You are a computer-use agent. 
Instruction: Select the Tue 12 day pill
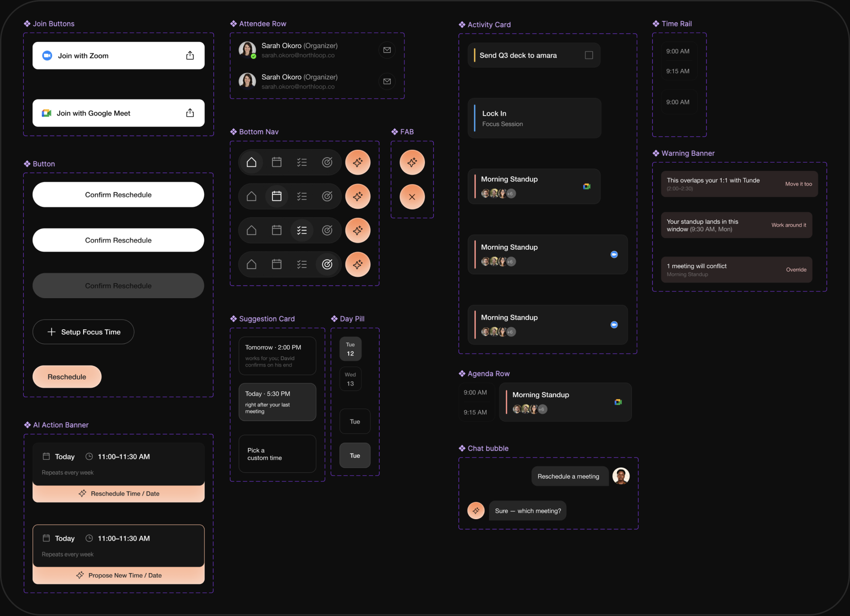point(351,349)
